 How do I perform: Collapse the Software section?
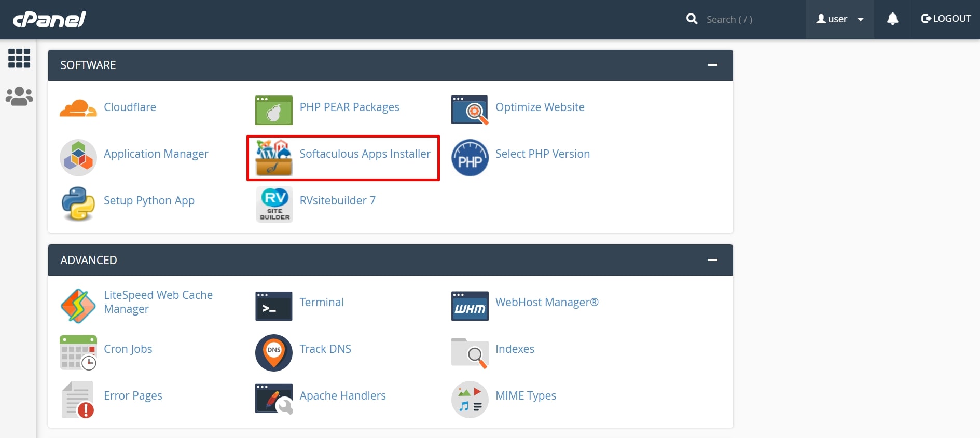click(x=712, y=65)
